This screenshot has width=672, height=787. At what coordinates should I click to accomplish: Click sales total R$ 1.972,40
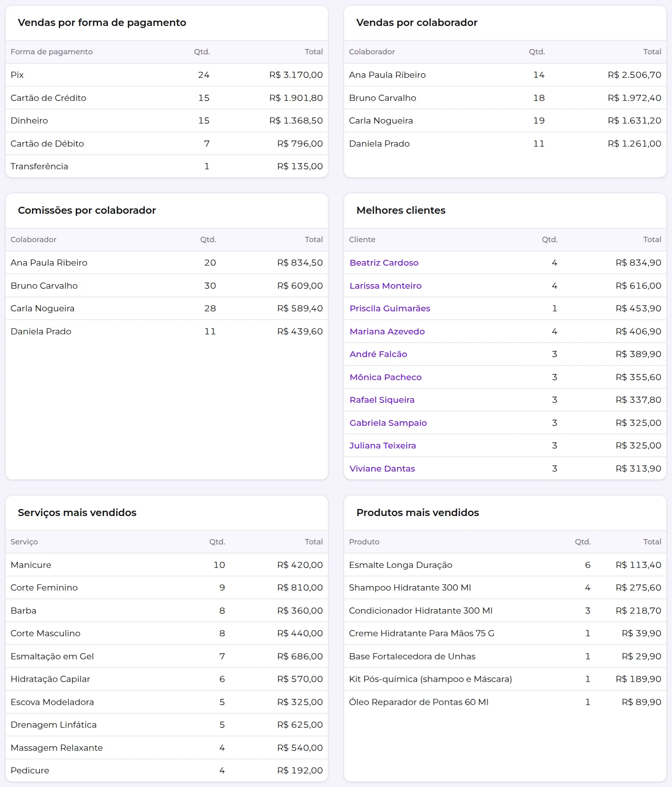pyautogui.click(x=635, y=98)
